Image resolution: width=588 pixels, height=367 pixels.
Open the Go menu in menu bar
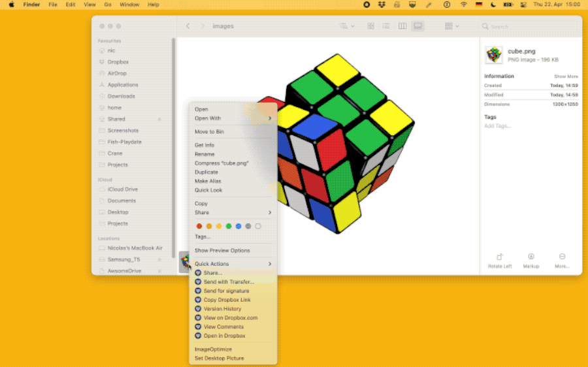[108, 5]
